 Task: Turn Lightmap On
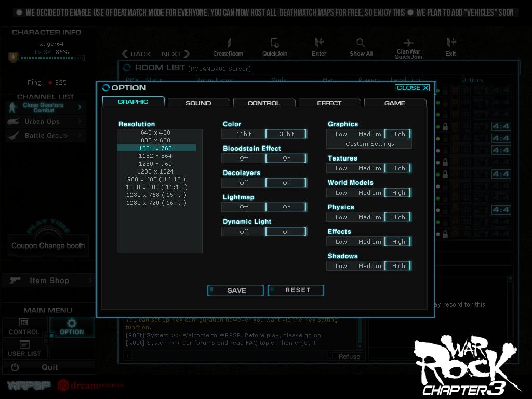click(x=286, y=207)
